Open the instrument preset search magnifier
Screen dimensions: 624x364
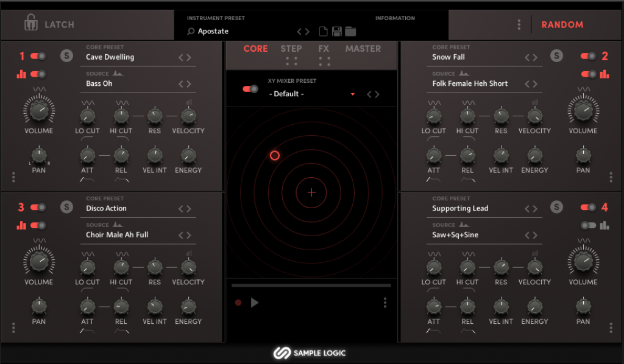tap(191, 31)
